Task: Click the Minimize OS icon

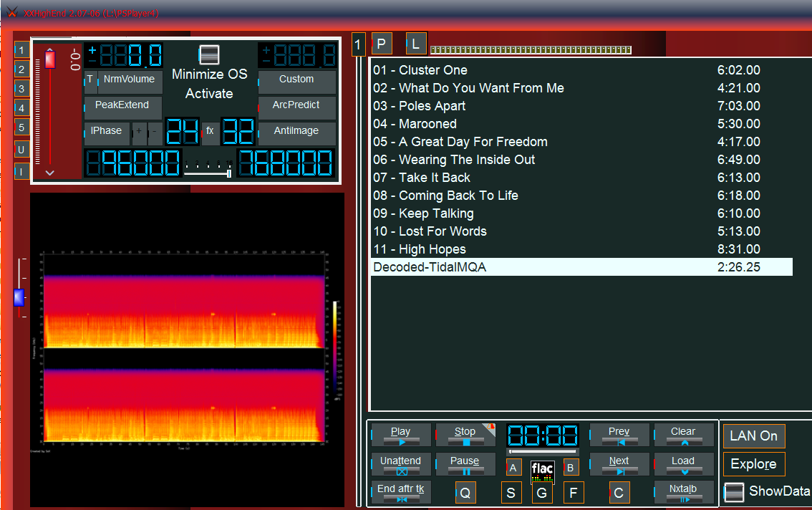Action: [x=209, y=54]
